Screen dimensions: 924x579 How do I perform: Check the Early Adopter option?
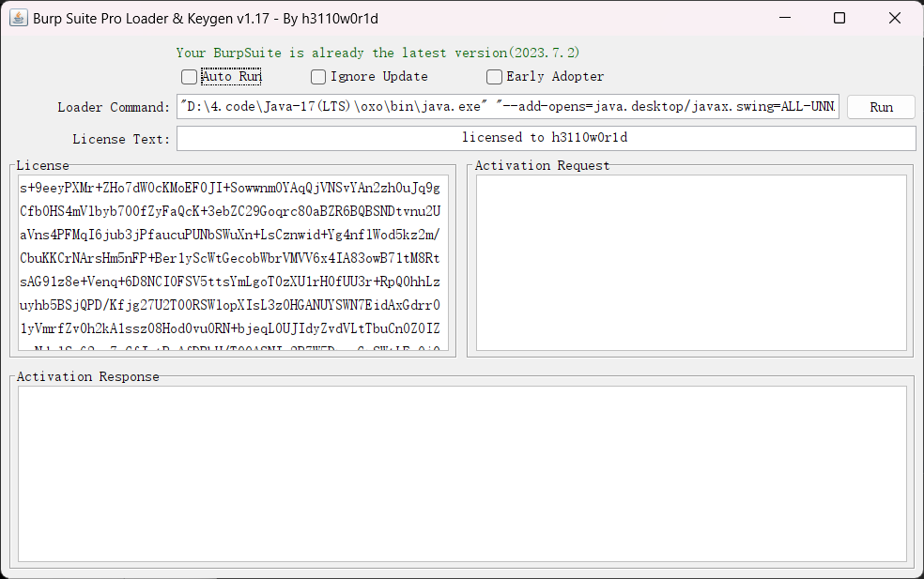tap(495, 77)
